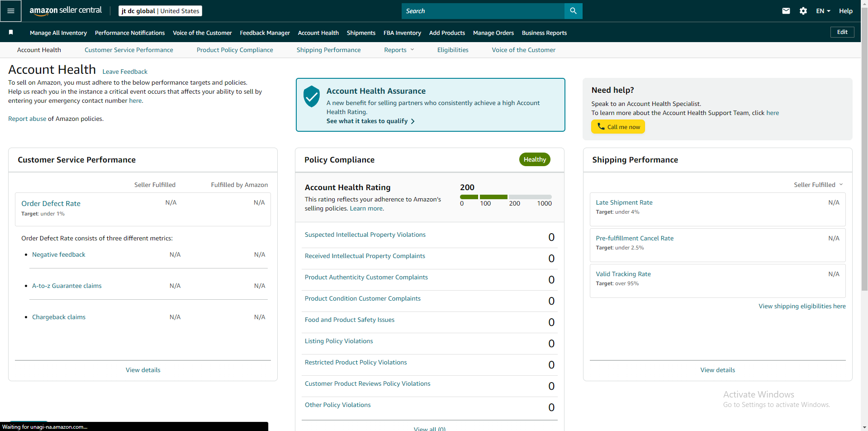Click the emergency contact 'here' link
The height and width of the screenshot is (431, 868).
tap(135, 101)
